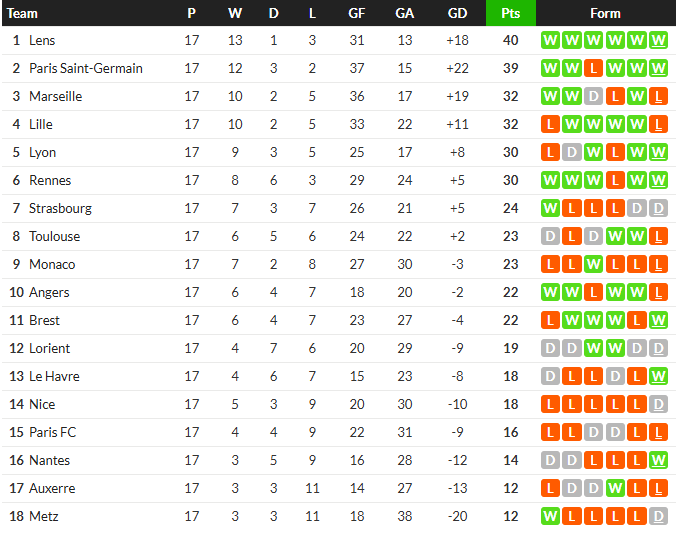This screenshot has width=679, height=548.
Task: Click Nice's last grey D form badge
Action: (x=658, y=404)
